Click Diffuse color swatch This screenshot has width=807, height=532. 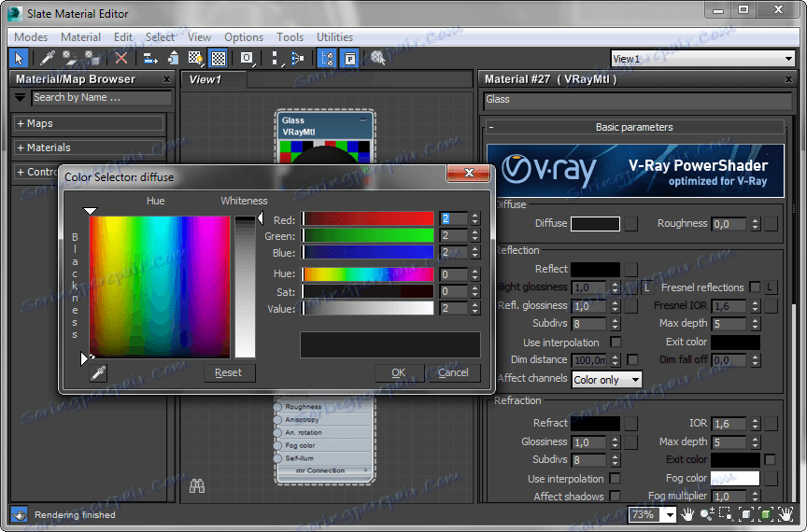click(595, 224)
